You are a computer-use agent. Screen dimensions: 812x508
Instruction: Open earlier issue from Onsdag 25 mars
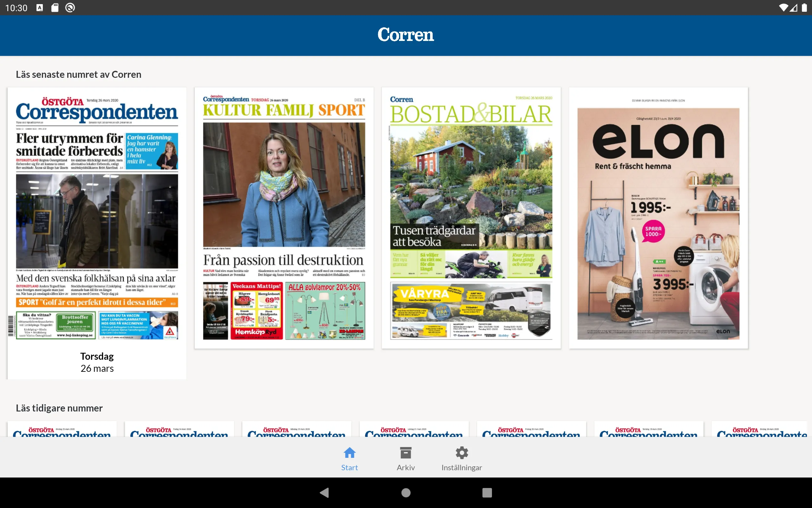62,429
